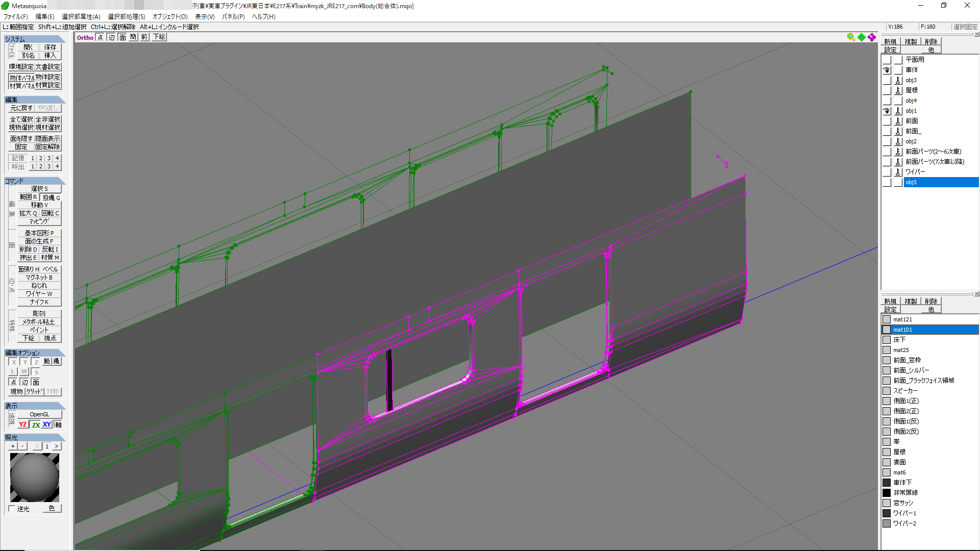Click the 保存 save button
The image size is (980, 551).
tap(50, 47)
